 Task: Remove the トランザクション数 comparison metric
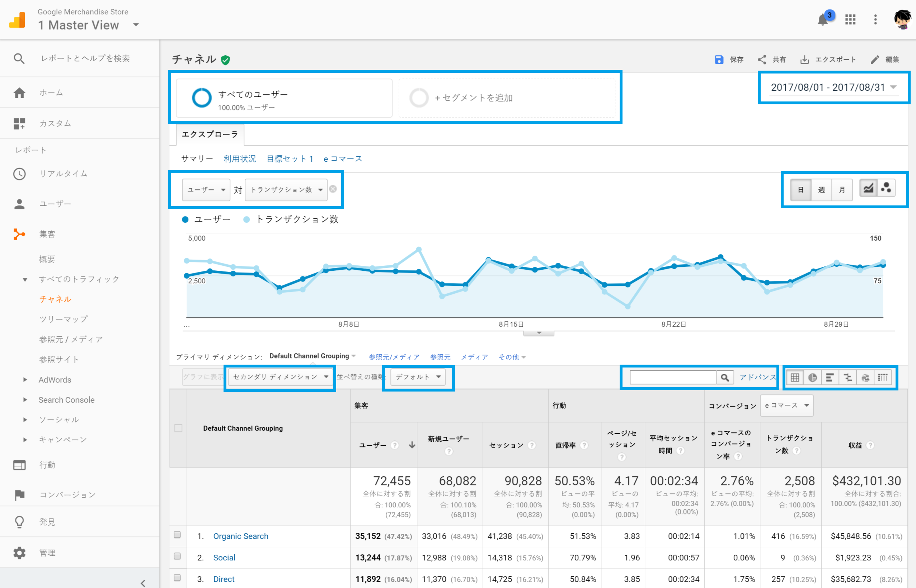(333, 189)
